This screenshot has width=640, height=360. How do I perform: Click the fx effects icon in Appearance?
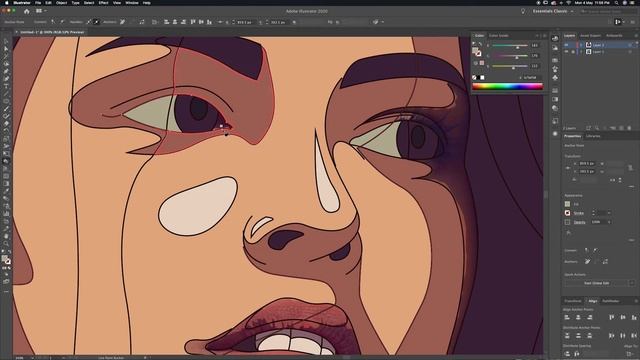coord(568,233)
